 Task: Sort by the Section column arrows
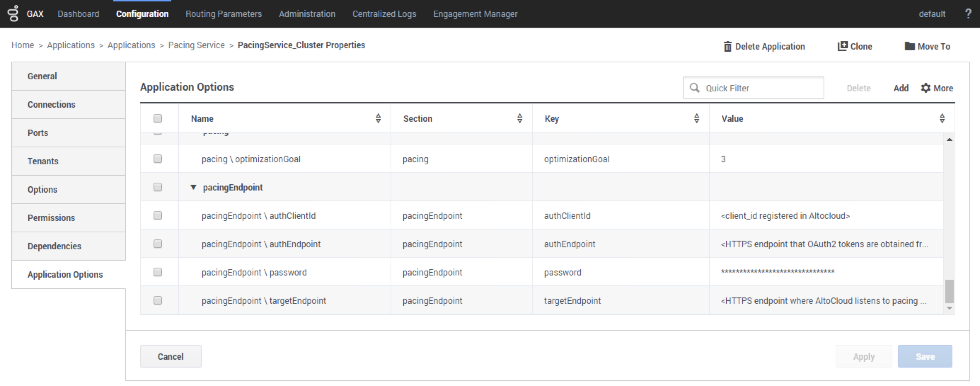tap(519, 118)
